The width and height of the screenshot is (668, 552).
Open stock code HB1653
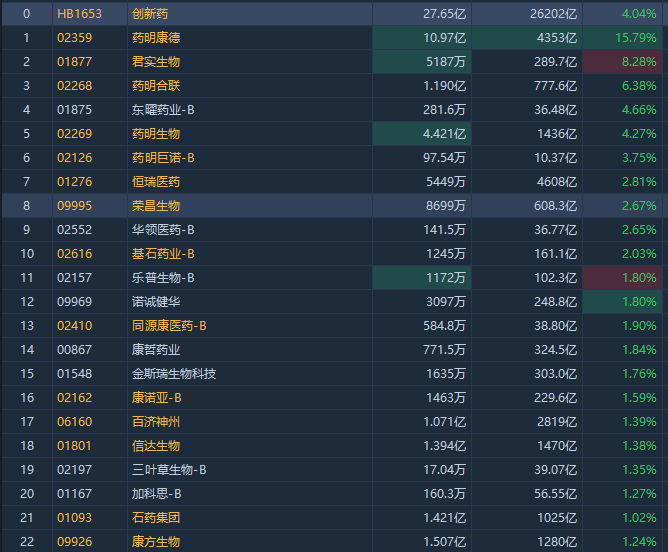pyautogui.click(x=79, y=14)
